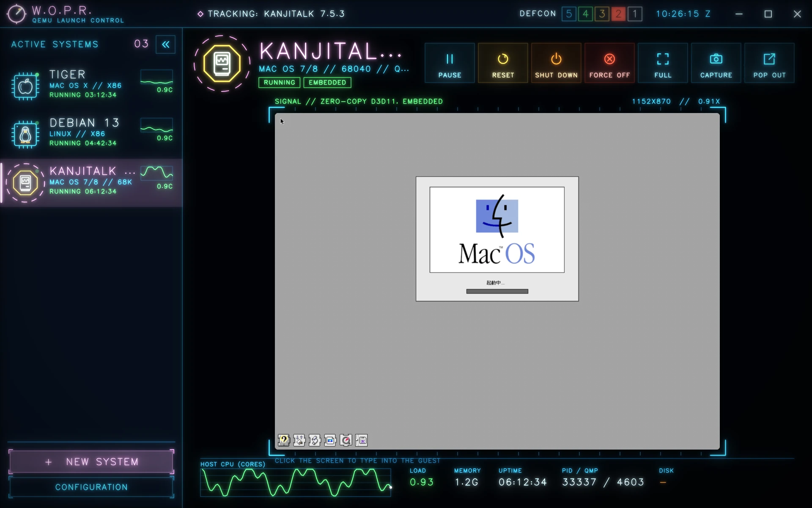Screen dimensions: 812x508
Task: Click the arrows file exchange extension icon
Action: (299, 440)
